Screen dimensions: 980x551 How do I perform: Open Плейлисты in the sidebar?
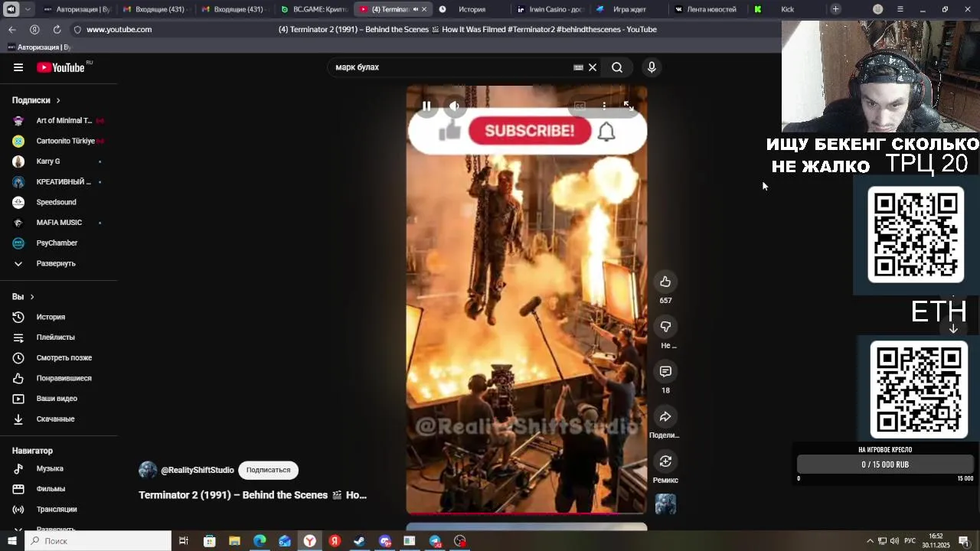click(59, 337)
